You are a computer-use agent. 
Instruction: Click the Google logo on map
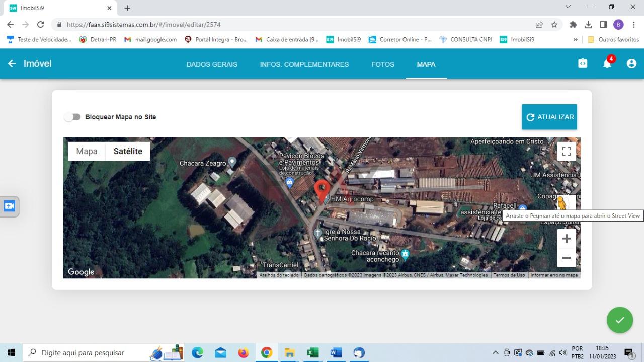[x=81, y=272]
